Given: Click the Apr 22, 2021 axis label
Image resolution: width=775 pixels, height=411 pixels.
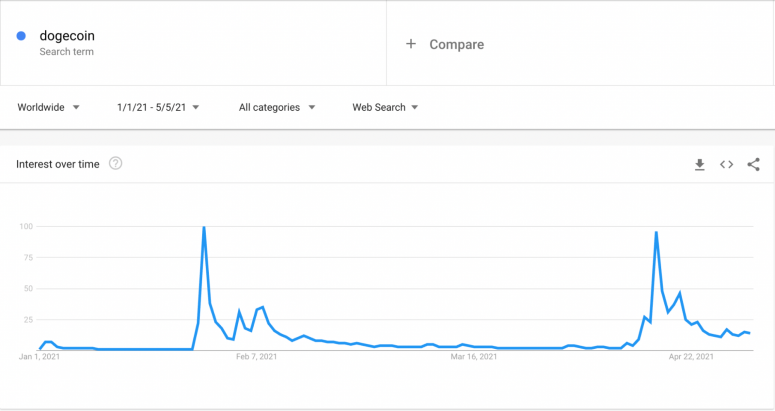Looking at the screenshot, I should [x=692, y=356].
